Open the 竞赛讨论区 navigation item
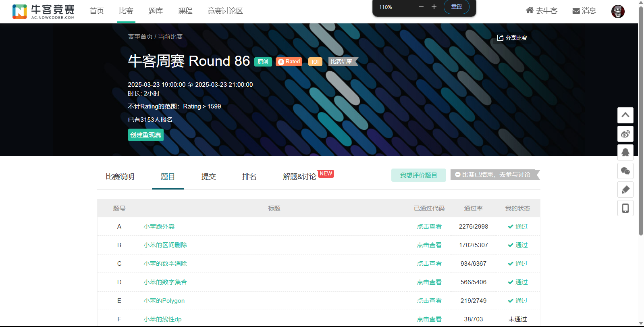644x327 pixels. coord(225,11)
